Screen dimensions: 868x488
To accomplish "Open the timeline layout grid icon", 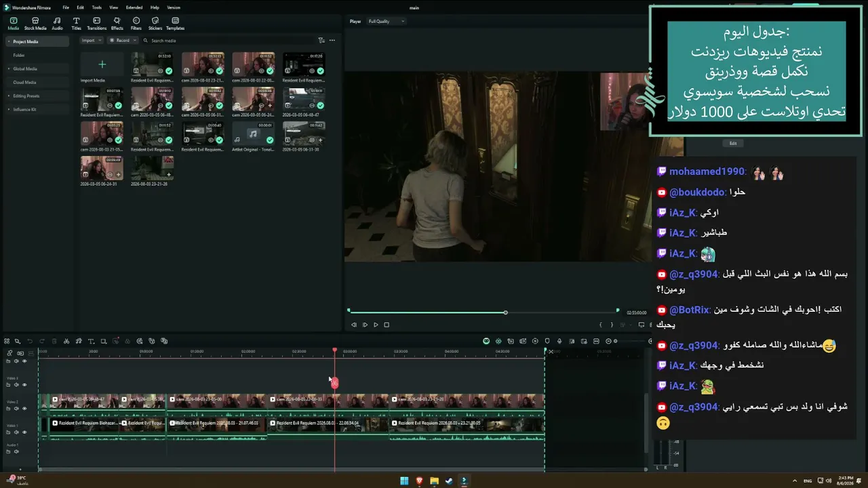I will coord(7,341).
